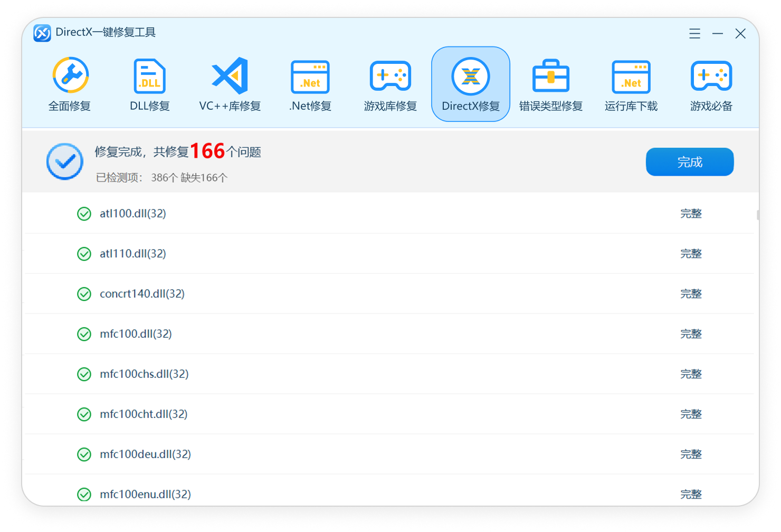Image resolution: width=781 pixels, height=532 pixels.
Task: Click the app logo in title bar
Action: (x=42, y=33)
